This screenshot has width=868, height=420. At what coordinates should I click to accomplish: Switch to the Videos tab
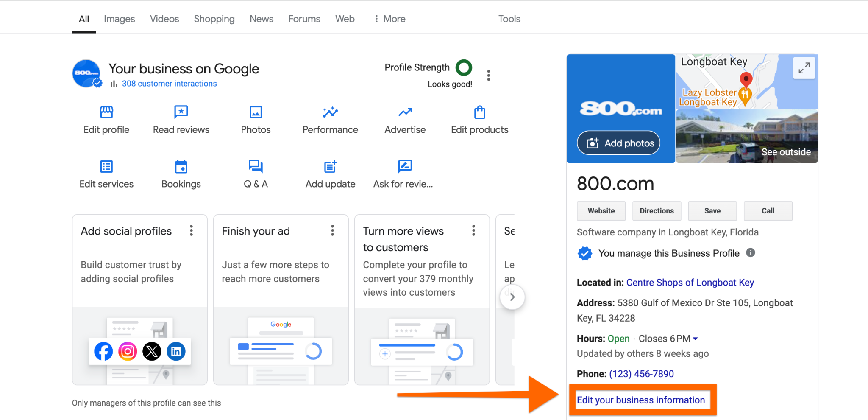click(x=164, y=19)
